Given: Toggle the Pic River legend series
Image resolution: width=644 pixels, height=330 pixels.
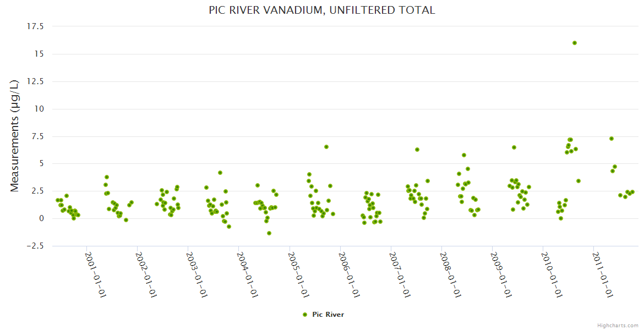Looking at the screenshot, I should [x=328, y=315].
